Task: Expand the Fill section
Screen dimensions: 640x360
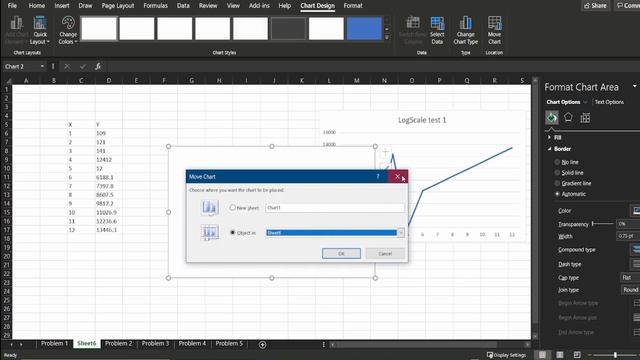Action: 549,137
